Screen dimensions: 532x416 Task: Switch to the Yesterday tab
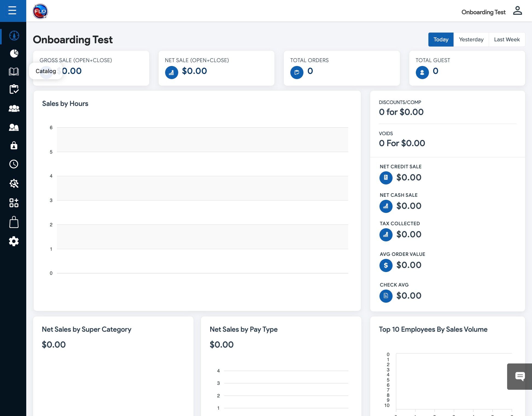tap(471, 39)
